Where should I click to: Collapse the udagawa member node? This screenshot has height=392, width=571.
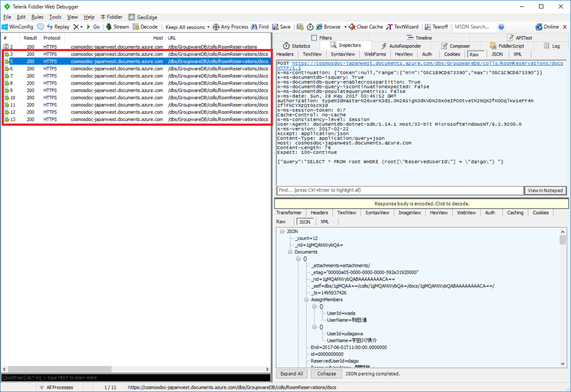pos(314,327)
